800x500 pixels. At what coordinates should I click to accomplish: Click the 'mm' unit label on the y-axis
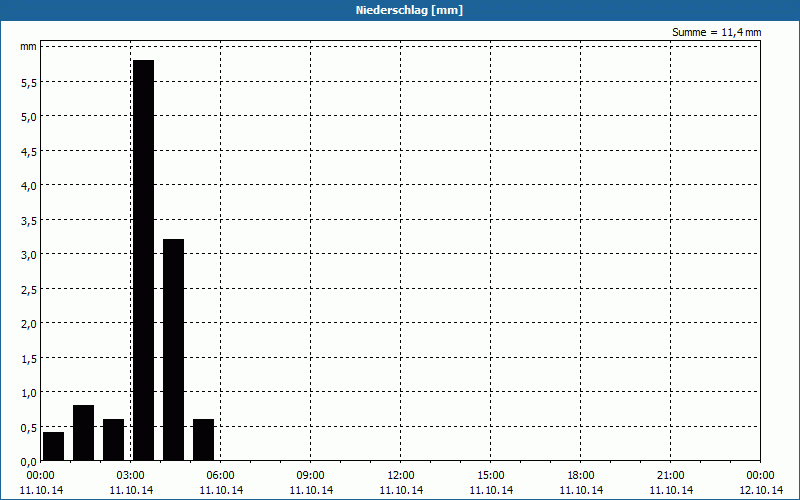point(29,46)
